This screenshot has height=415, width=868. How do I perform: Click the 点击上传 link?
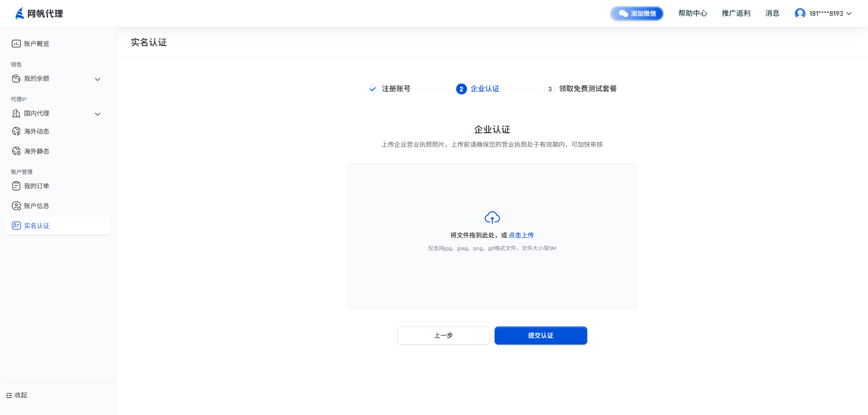tap(521, 235)
